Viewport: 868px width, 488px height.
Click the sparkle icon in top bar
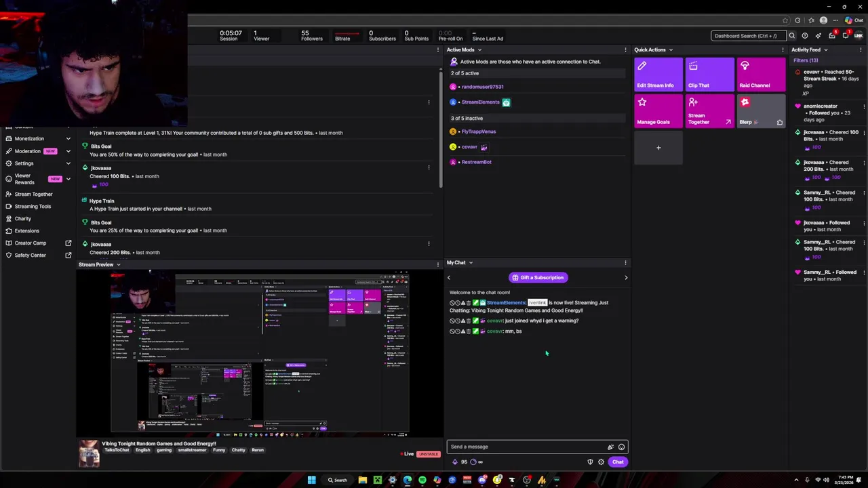click(818, 36)
